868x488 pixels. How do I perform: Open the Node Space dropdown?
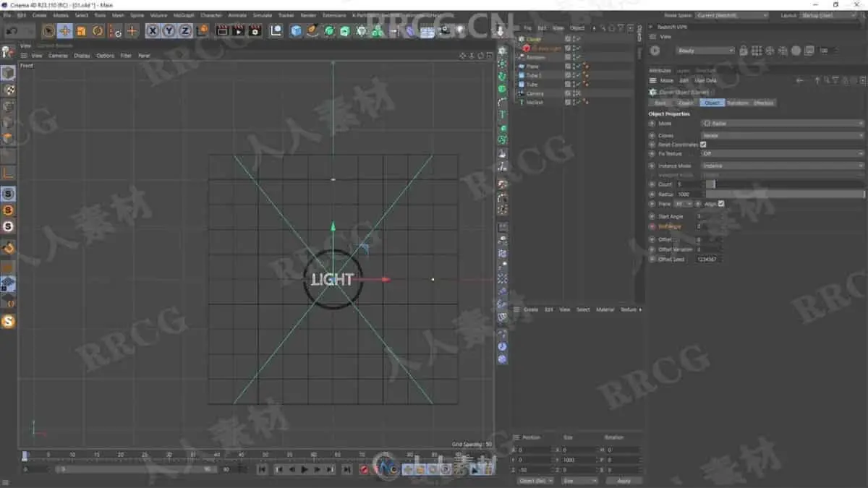click(733, 15)
